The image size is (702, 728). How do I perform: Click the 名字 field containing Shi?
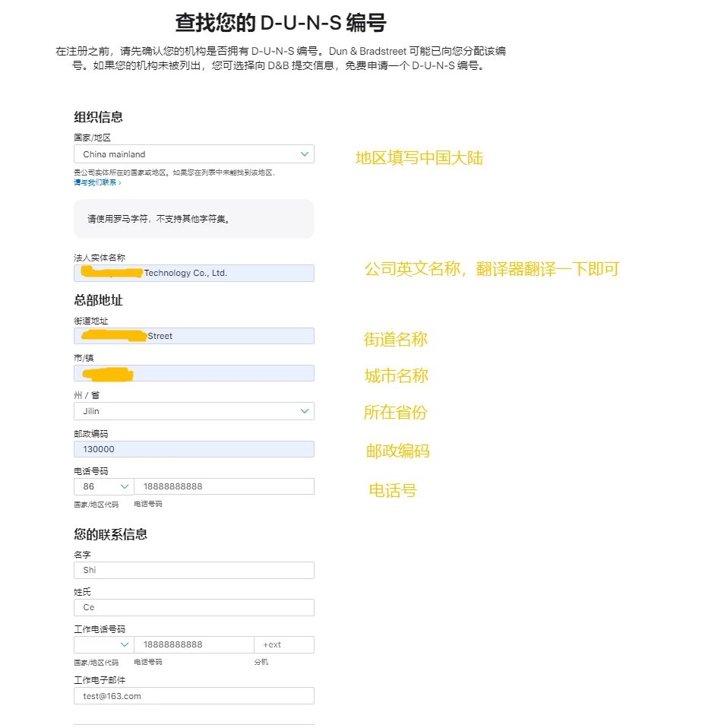click(194, 570)
